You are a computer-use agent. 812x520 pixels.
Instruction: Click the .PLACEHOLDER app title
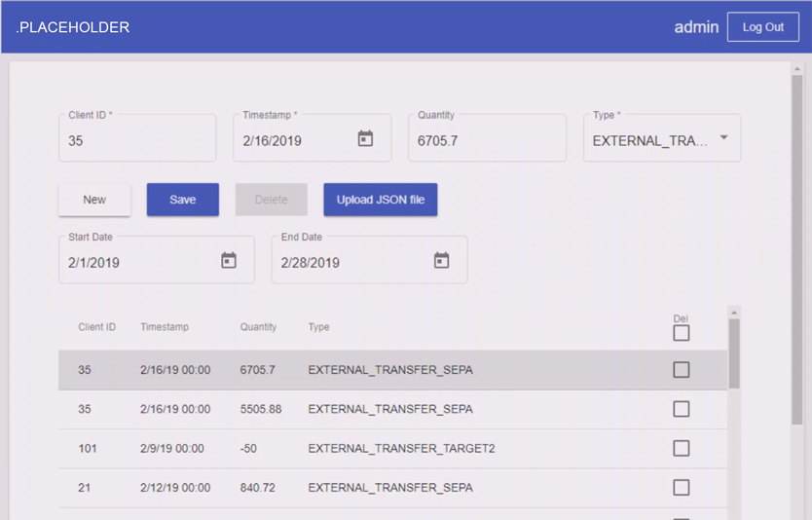pos(73,27)
